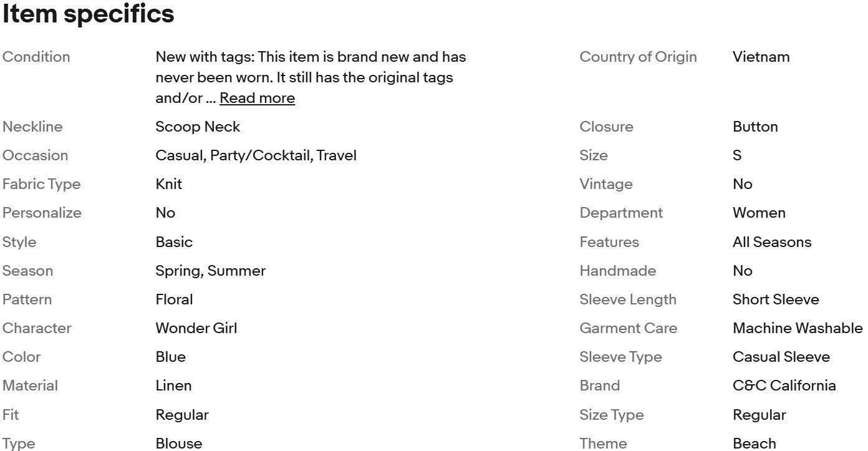This screenshot has height=451, width=868.
Task: Click the Knit fabric type value
Action: (x=168, y=184)
